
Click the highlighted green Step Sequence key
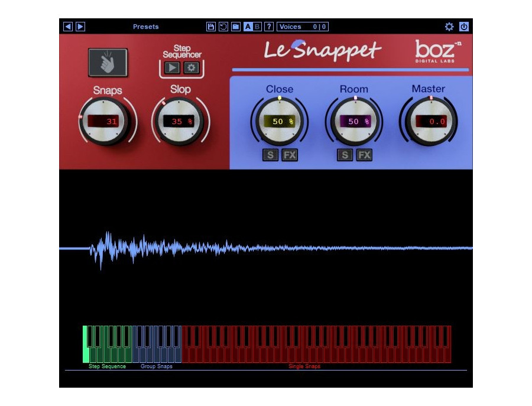point(86,345)
